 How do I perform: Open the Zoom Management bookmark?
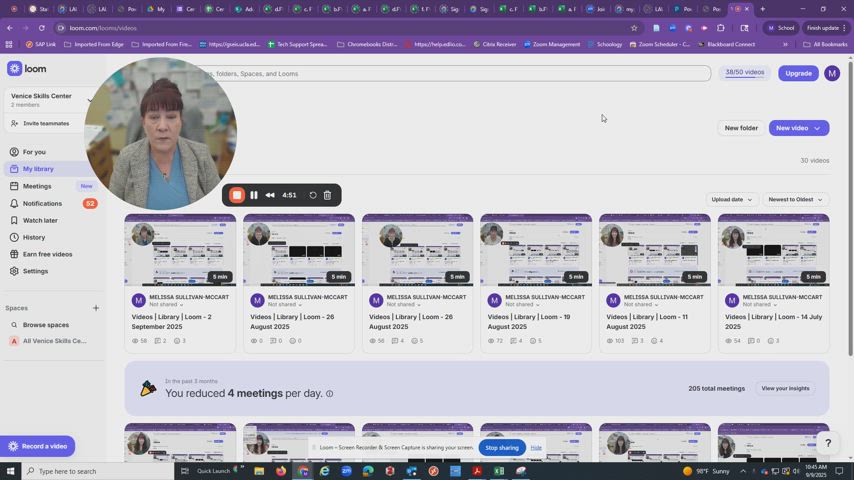[552, 44]
